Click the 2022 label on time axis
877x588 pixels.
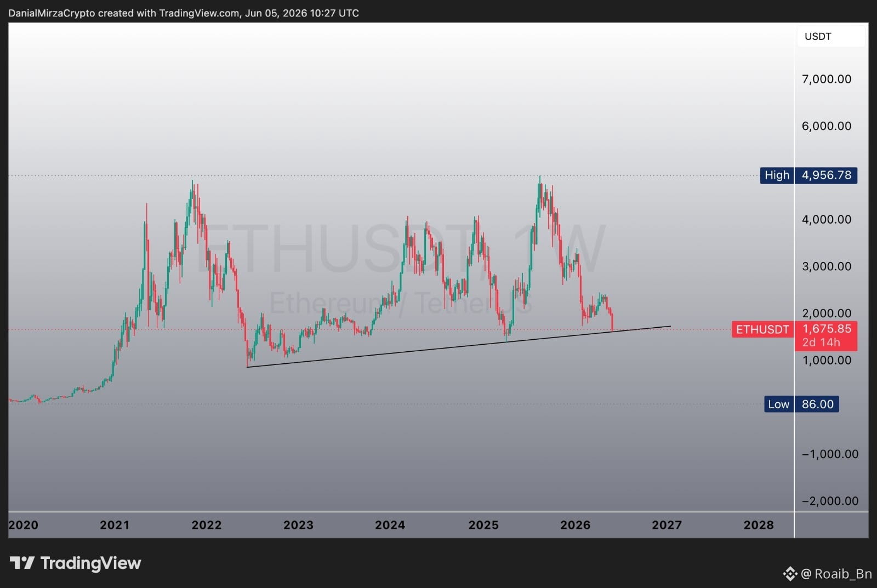coord(207,525)
